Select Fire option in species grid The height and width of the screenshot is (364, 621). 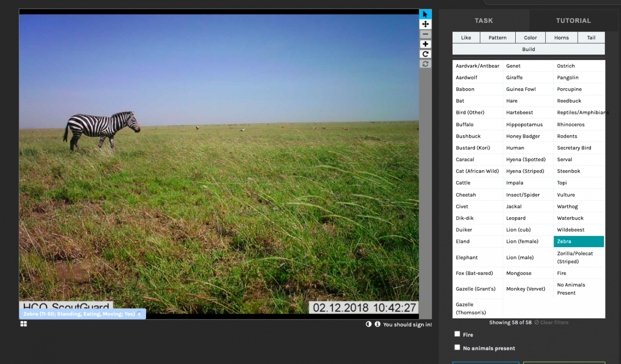coord(579,273)
